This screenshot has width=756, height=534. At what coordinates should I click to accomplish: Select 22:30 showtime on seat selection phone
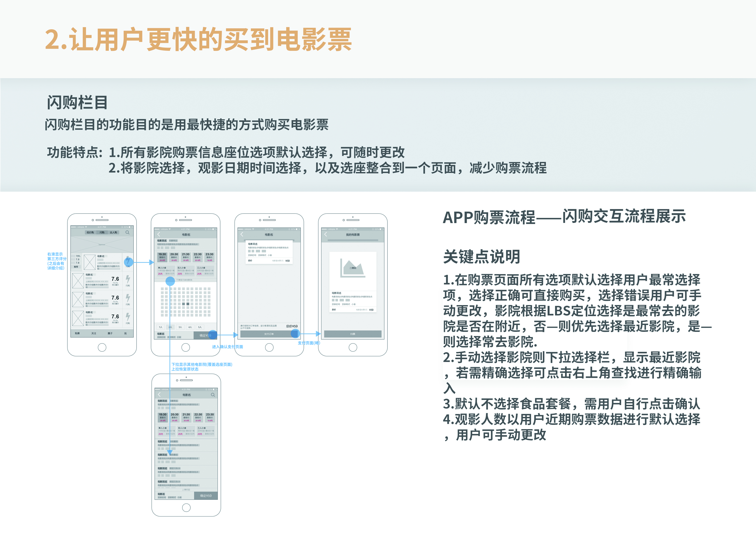tap(198, 257)
